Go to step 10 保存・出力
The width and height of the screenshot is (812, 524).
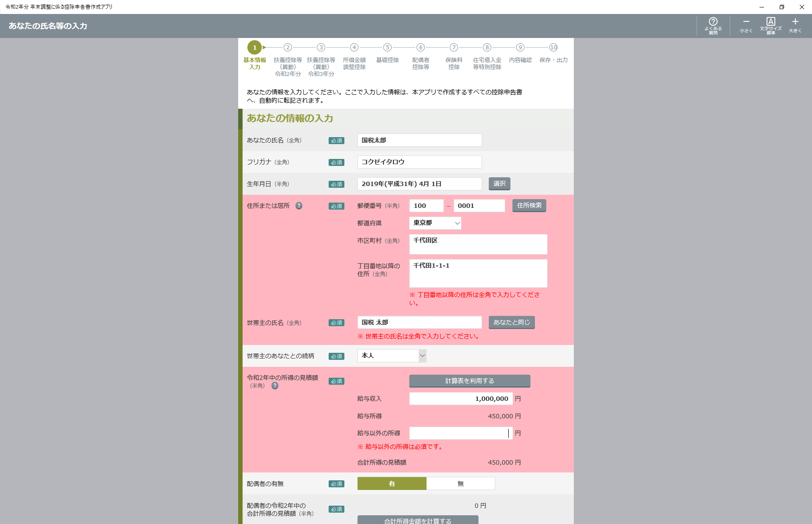tap(553, 48)
